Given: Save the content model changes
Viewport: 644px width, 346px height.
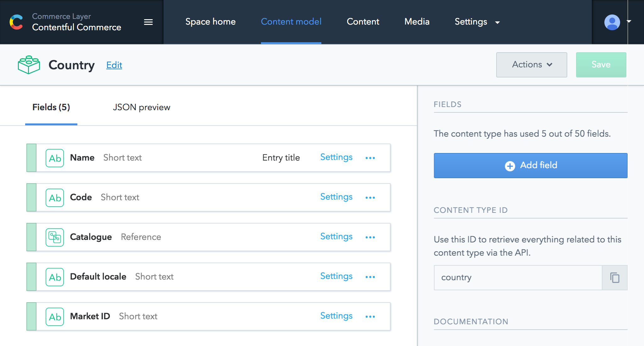Looking at the screenshot, I should [602, 65].
